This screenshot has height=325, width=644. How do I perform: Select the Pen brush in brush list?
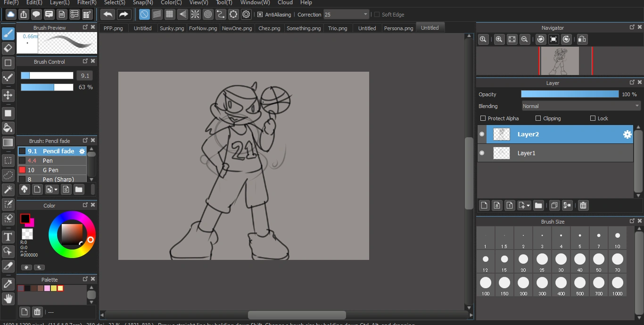47,160
